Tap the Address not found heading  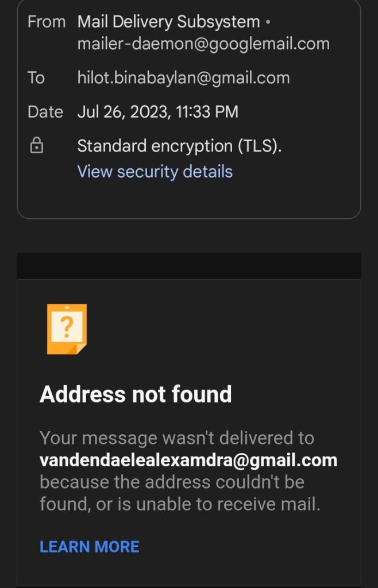point(136,394)
